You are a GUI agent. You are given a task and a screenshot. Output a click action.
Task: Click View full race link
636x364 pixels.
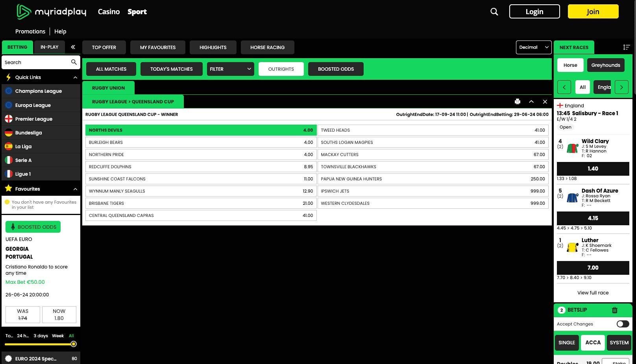point(593,293)
